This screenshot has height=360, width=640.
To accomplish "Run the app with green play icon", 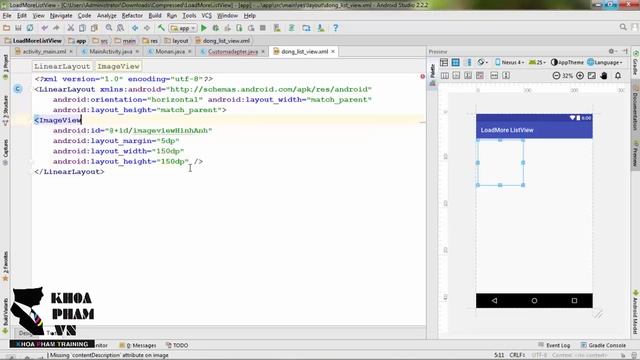I will pyautogui.click(x=204, y=28).
